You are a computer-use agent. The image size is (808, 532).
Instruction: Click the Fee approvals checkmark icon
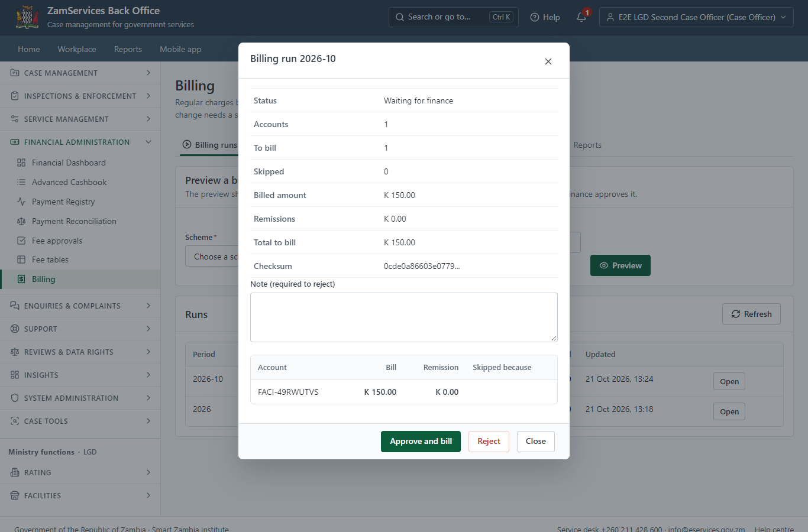[x=21, y=241]
